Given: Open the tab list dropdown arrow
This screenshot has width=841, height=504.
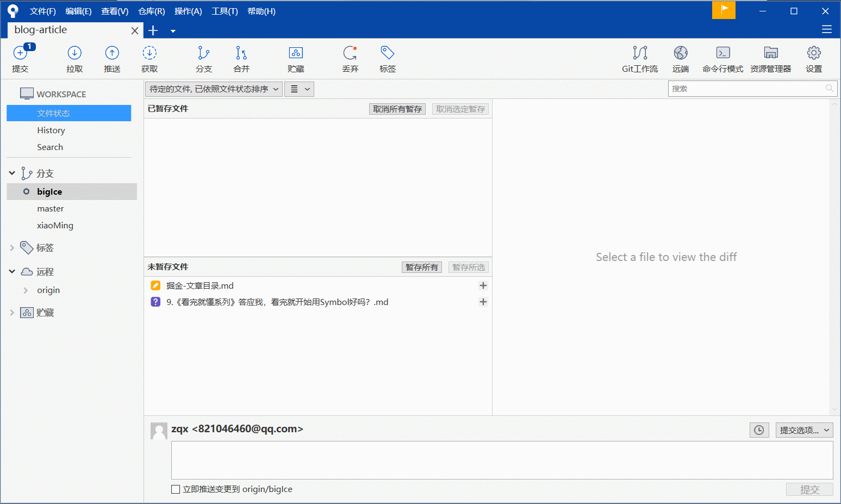Looking at the screenshot, I should click(173, 31).
